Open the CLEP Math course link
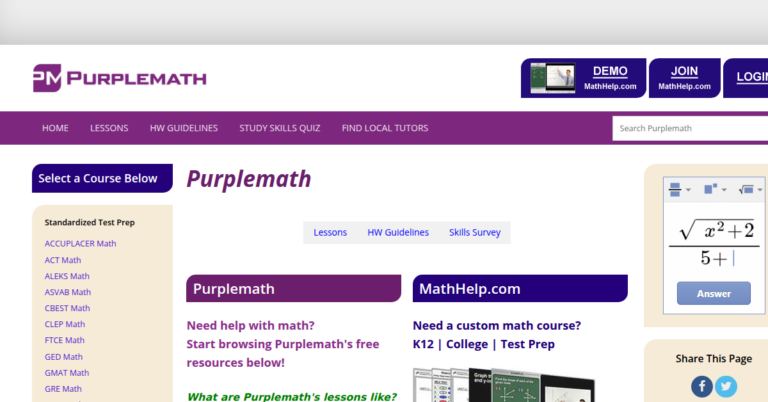 click(x=65, y=324)
